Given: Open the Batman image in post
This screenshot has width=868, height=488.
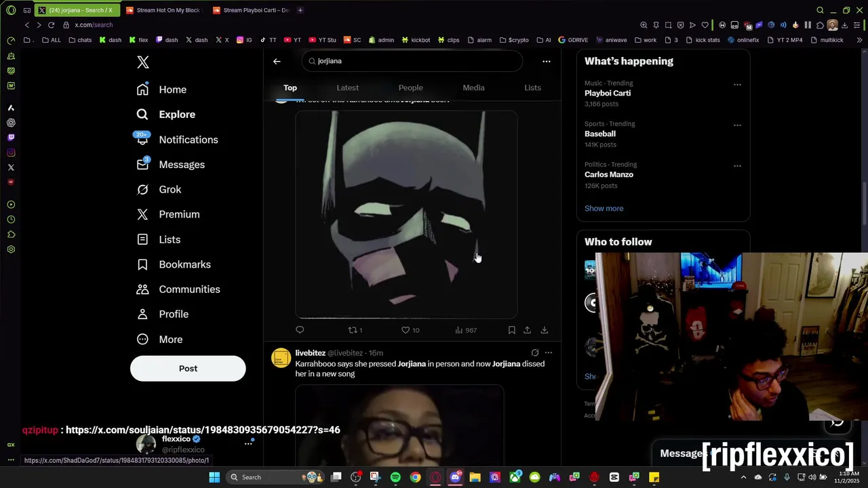Looking at the screenshot, I should pyautogui.click(x=406, y=214).
